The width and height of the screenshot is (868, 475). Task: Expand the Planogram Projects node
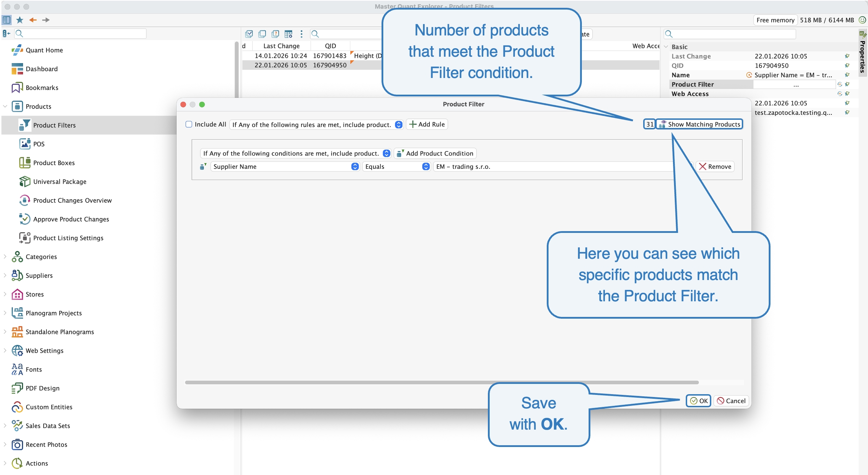(x=5, y=313)
